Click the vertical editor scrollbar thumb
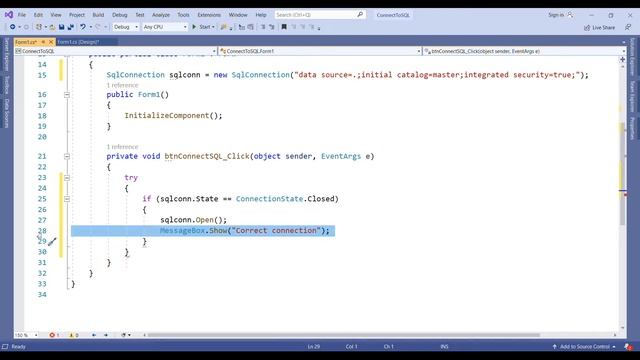The width and height of the screenshot is (640, 360). (622, 173)
